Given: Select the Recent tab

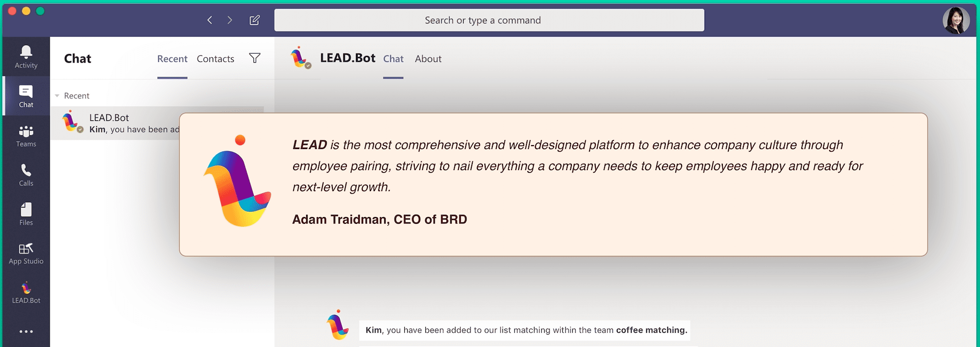Looking at the screenshot, I should tap(172, 59).
